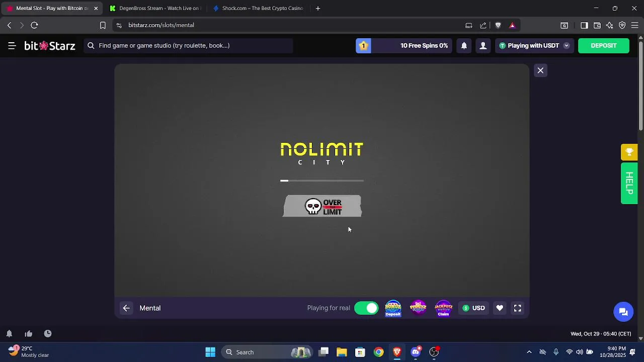644x362 pixels.
Task: Open the Brave browser main menu
Action: 635,25
